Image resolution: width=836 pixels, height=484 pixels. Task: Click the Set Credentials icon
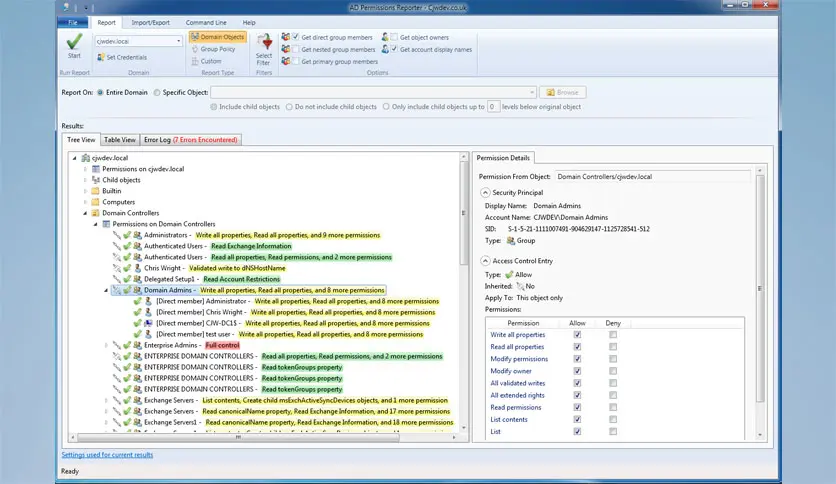[x=101, y=57]
